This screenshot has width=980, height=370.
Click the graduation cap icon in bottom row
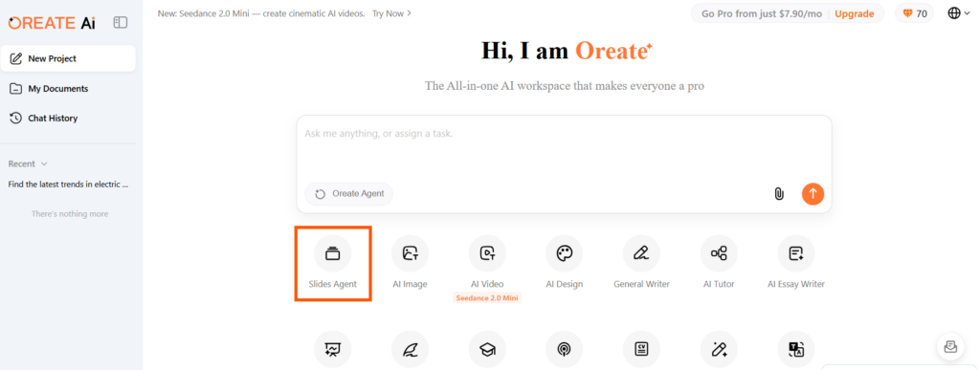pyautogui.click(x=487, y=349)
